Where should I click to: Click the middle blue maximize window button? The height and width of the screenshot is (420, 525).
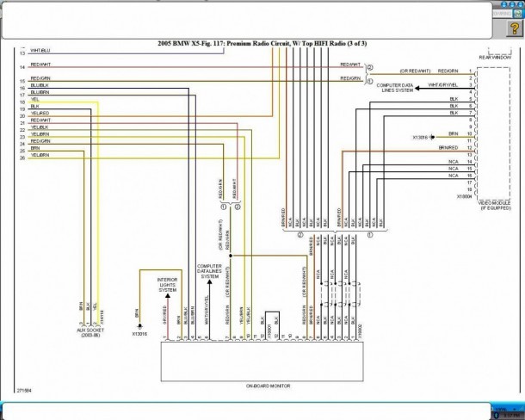[x=512, y=4]
